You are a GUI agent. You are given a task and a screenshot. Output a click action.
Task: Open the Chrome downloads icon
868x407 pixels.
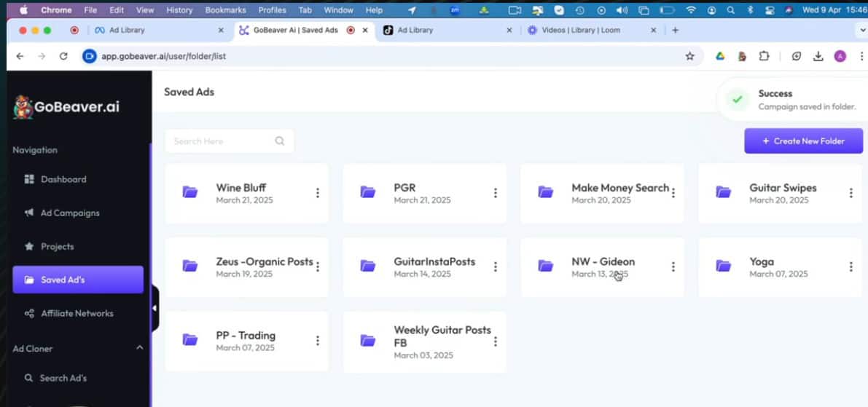(818, 56)
